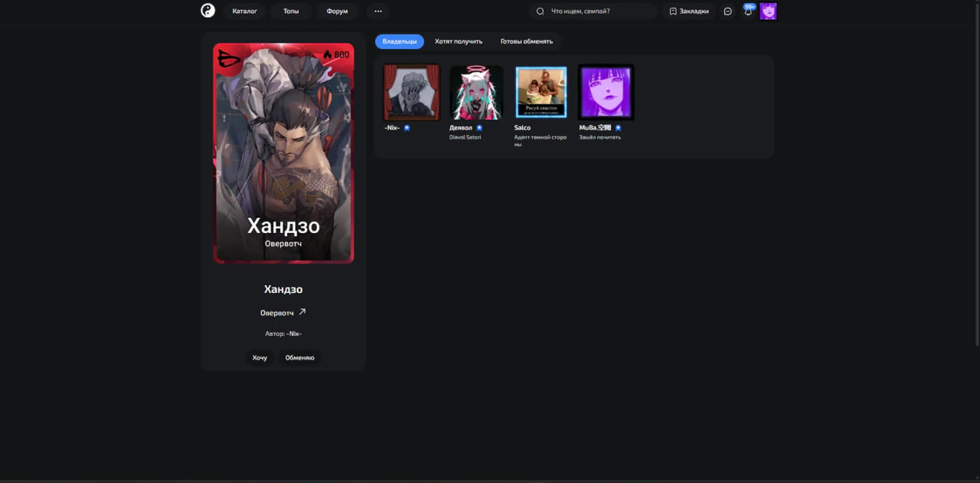This screenshot has height=483, width=980.
Task: Click the magnifier search icon
Action: pos(540,11)
